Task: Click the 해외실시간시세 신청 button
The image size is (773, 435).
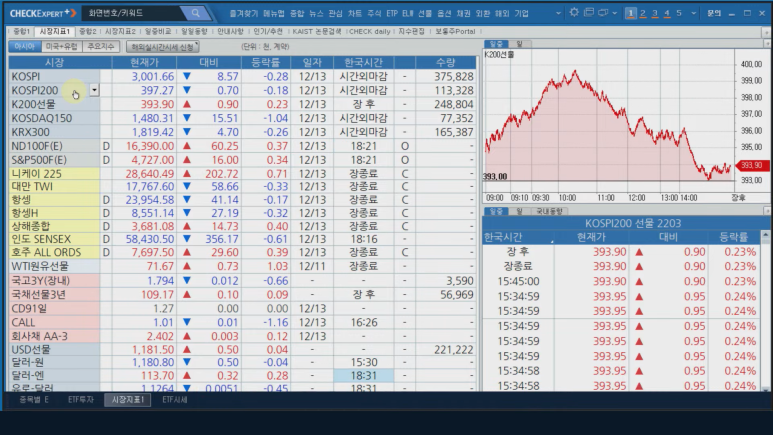Action: [163, 47]
